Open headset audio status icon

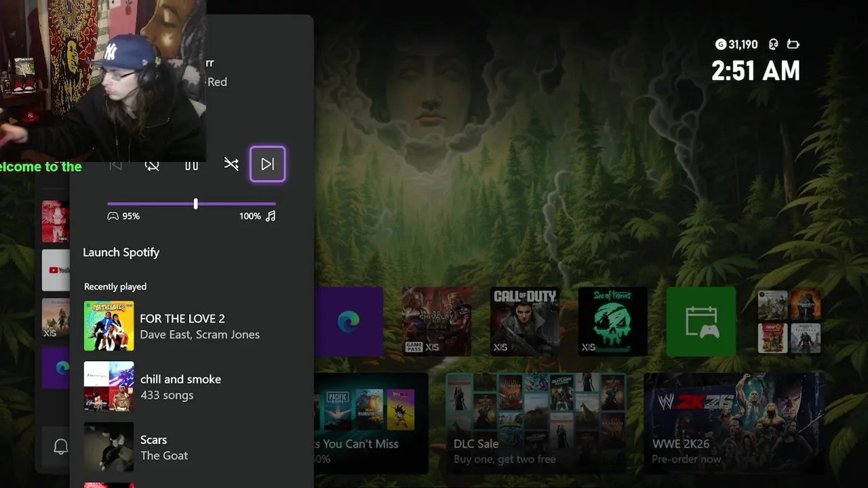773,45
